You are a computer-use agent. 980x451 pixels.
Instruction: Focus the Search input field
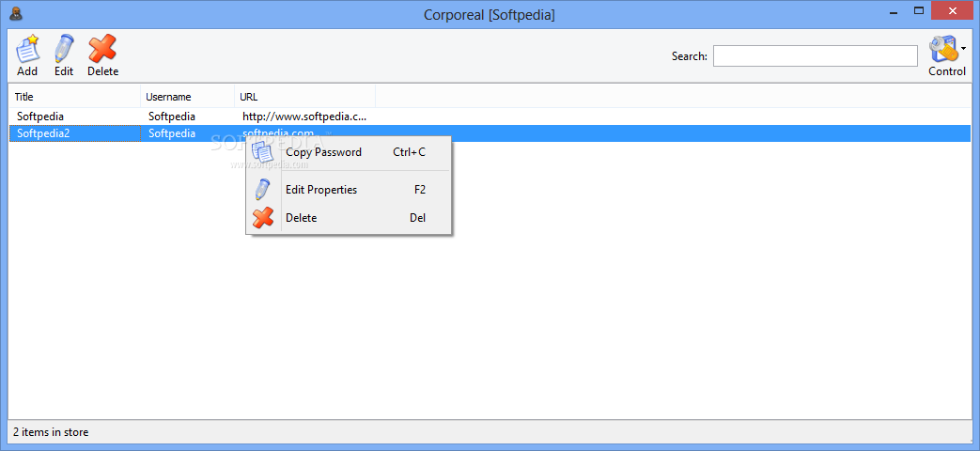[815, 55]
